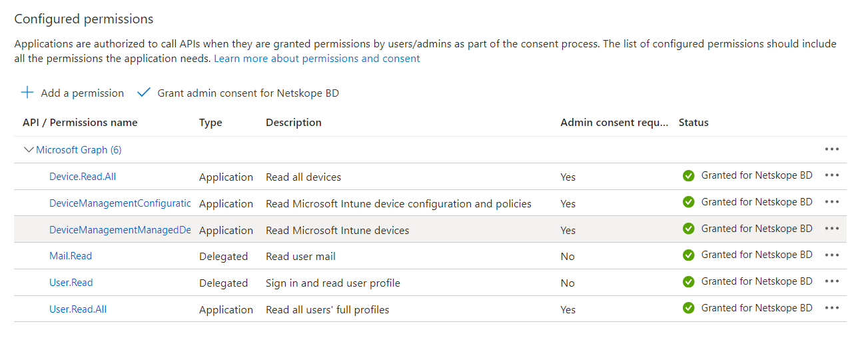Select 'Read Microsoft Intune devices' description
The height and width of the screenshot is (338, 868).
coord(337,231)
